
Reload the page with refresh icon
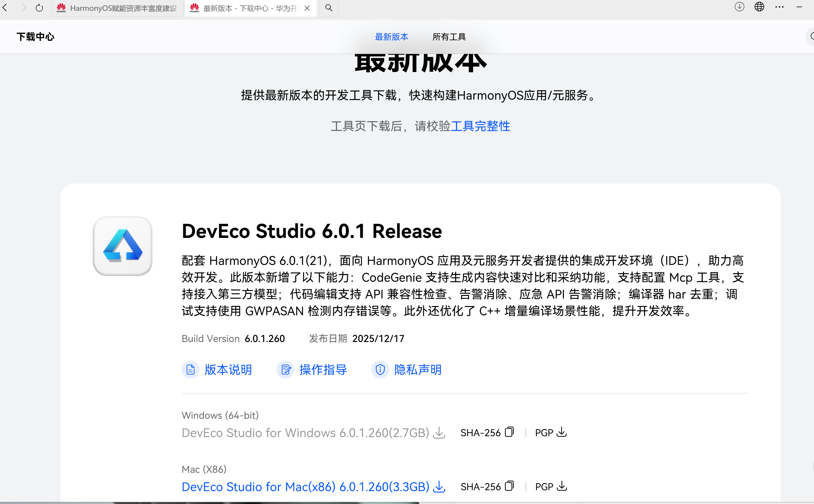(x=39, y=8)
